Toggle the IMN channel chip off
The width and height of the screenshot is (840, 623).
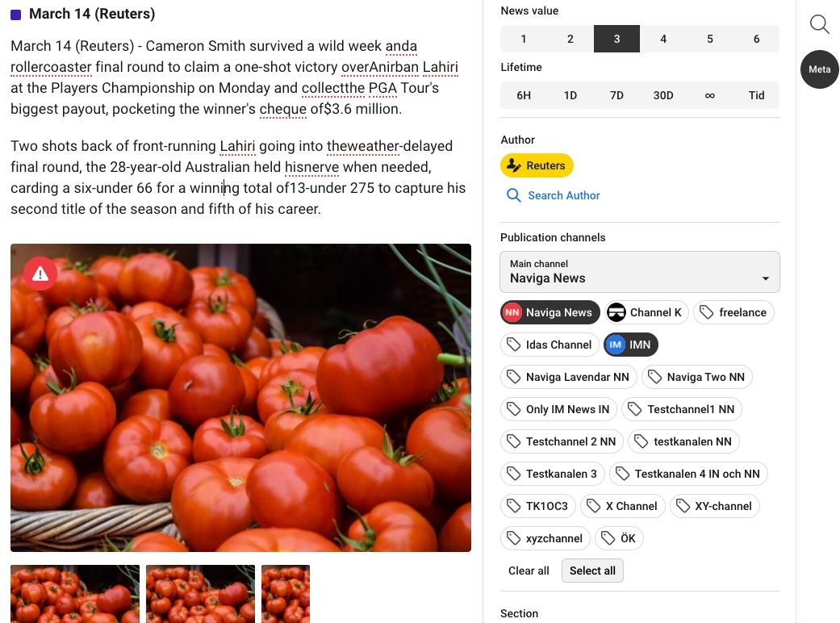tap(631, 345)
